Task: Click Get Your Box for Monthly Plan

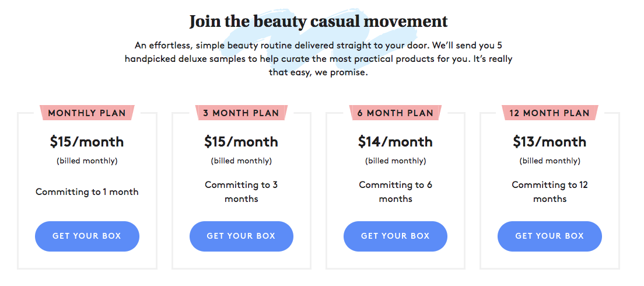Action: coord(87,236)
